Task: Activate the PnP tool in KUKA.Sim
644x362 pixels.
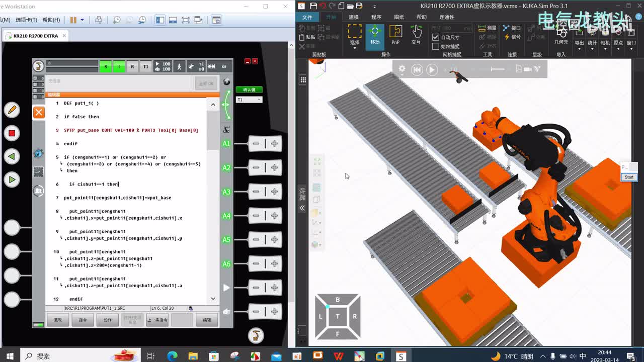Action: pyautogui.click(x=395, y=35)
